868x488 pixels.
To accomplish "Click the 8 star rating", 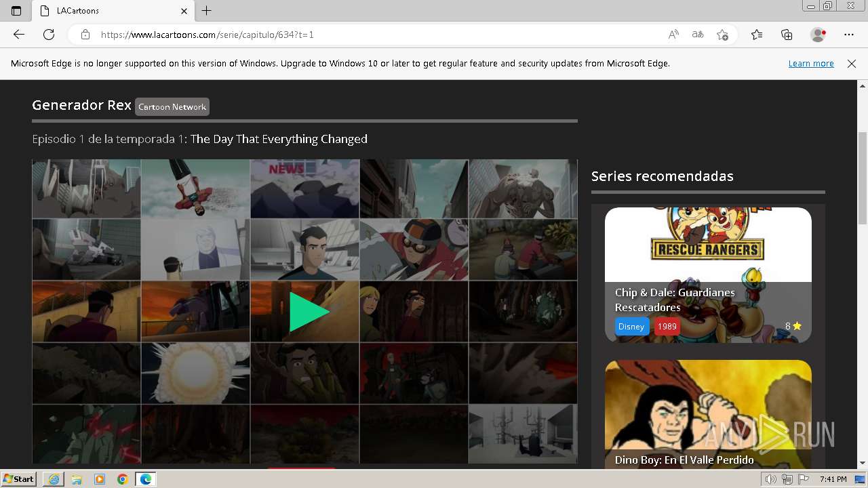I will pos(793,326).
